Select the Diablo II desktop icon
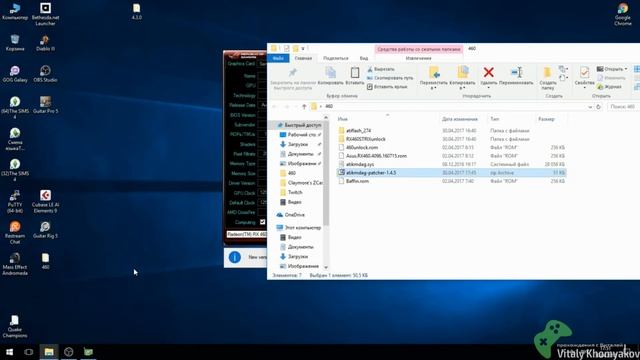This screenshot has width=640, height=360. coord(45,42)
